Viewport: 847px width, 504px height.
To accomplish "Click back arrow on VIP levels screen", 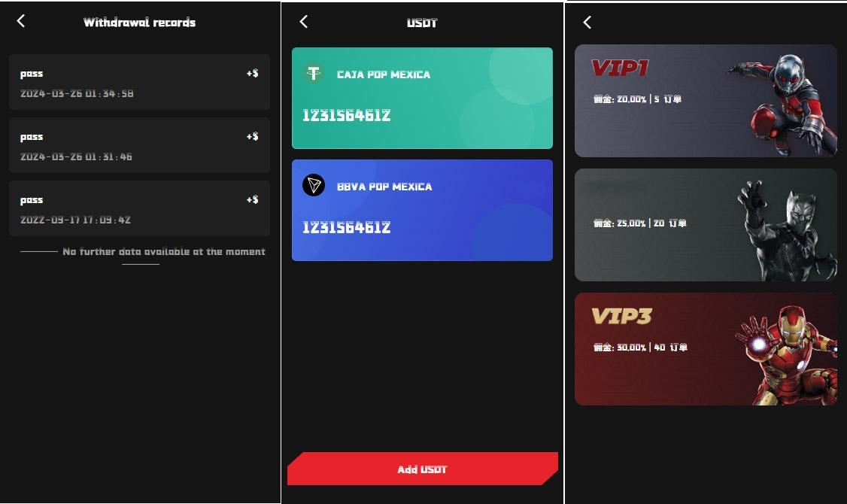I will (587, 22).
